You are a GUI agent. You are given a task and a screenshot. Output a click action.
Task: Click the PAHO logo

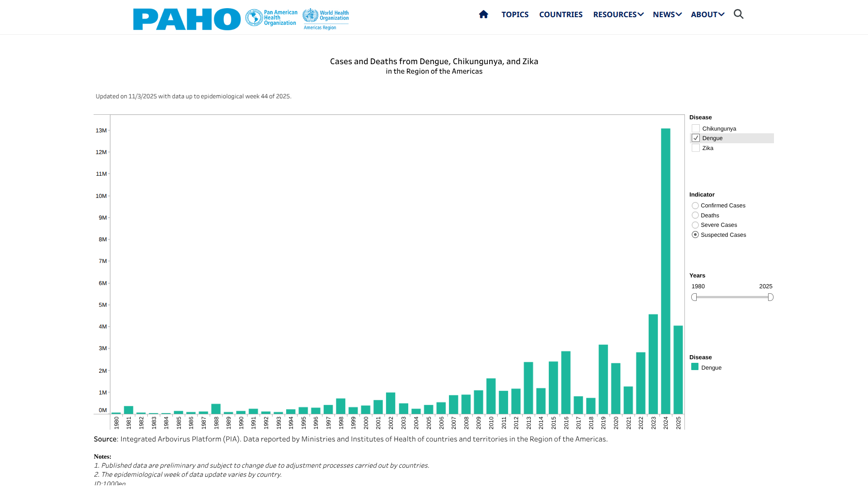187,19
